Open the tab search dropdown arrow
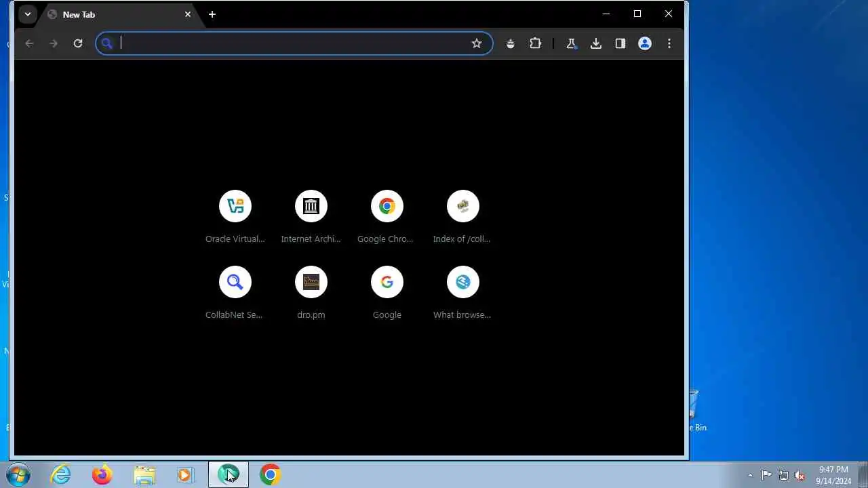The height and width of the screenshot is (488, 868). [x=28, y=14]
